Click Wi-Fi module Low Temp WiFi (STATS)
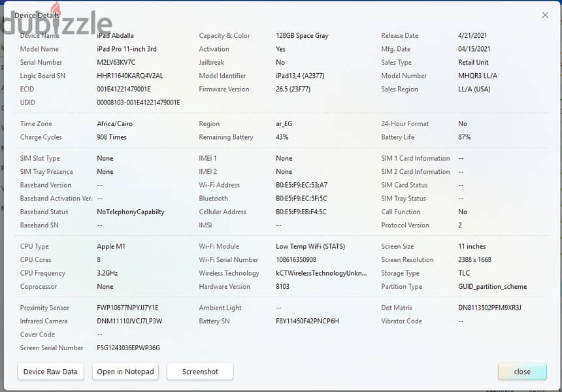Image resolution: width=562 pixels, height=392 pixels. pos(310,246)
